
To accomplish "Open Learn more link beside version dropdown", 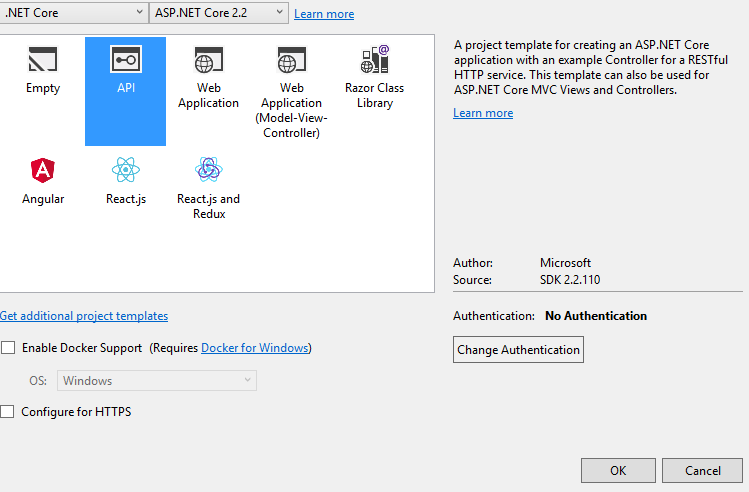I will pyautogui.click(x=324, y=14).
